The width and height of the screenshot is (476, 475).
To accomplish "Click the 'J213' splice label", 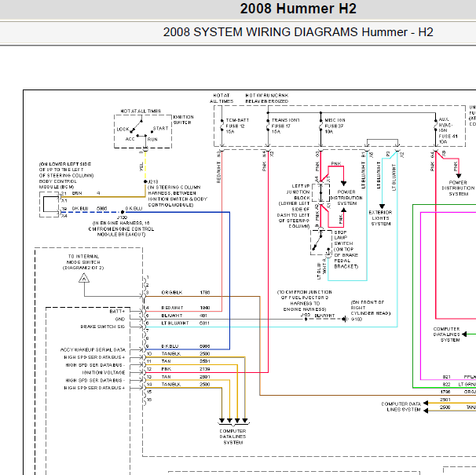I will click(152, 181).
